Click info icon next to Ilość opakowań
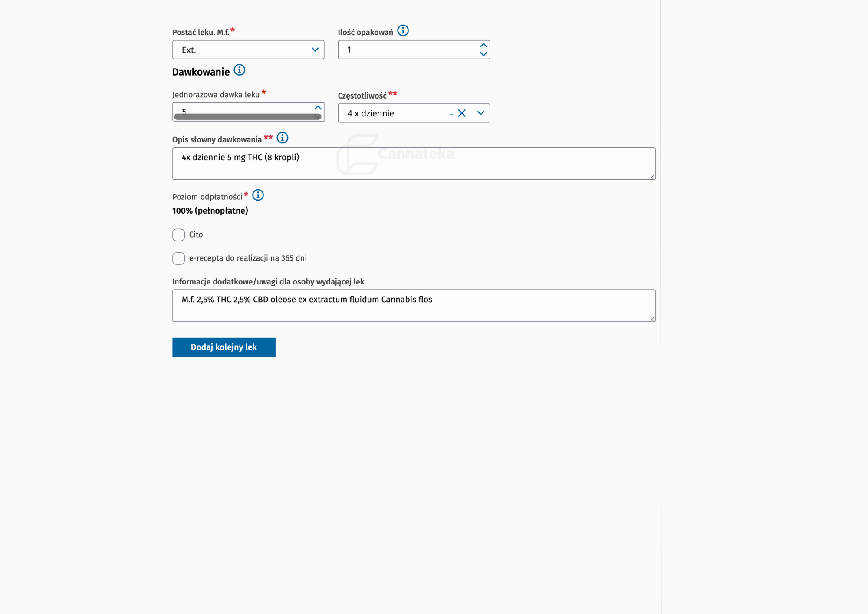 point(403,31)
